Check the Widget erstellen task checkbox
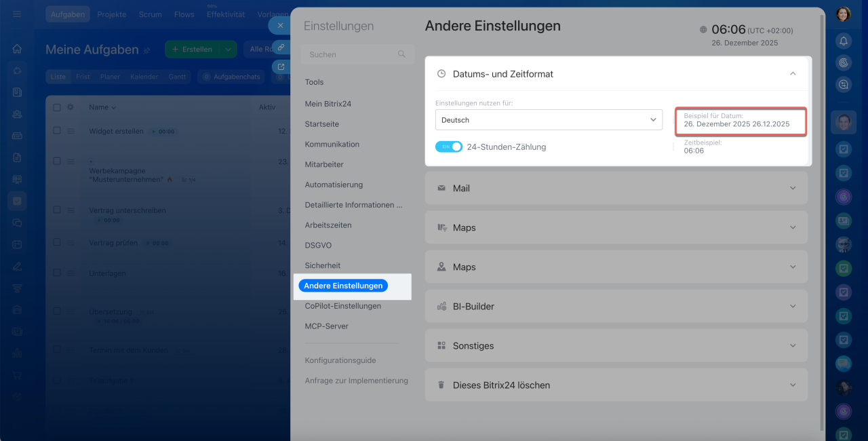Image resolution: width=868 pixels, height=441 pixels. click(x=57, y=131)
